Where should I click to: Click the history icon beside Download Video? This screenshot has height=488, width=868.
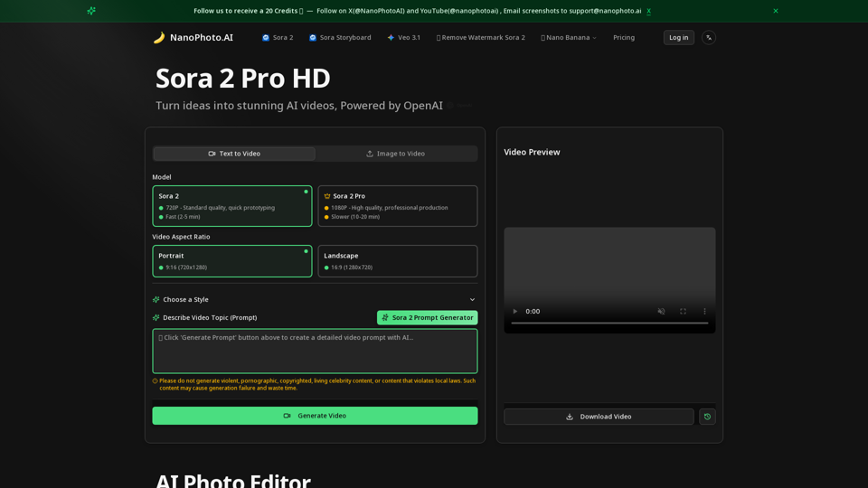coord(707,417)
